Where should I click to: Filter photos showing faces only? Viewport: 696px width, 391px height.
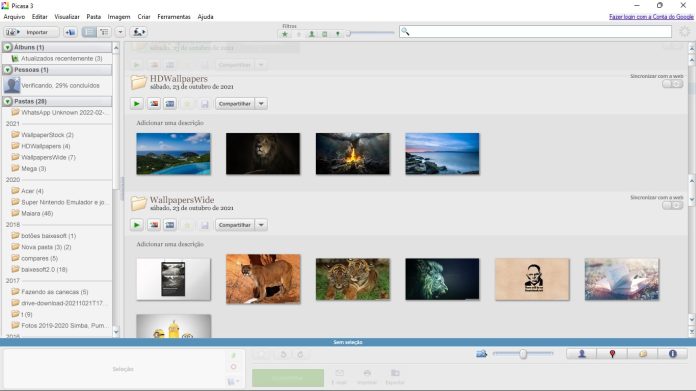click(x=312, y=34)
